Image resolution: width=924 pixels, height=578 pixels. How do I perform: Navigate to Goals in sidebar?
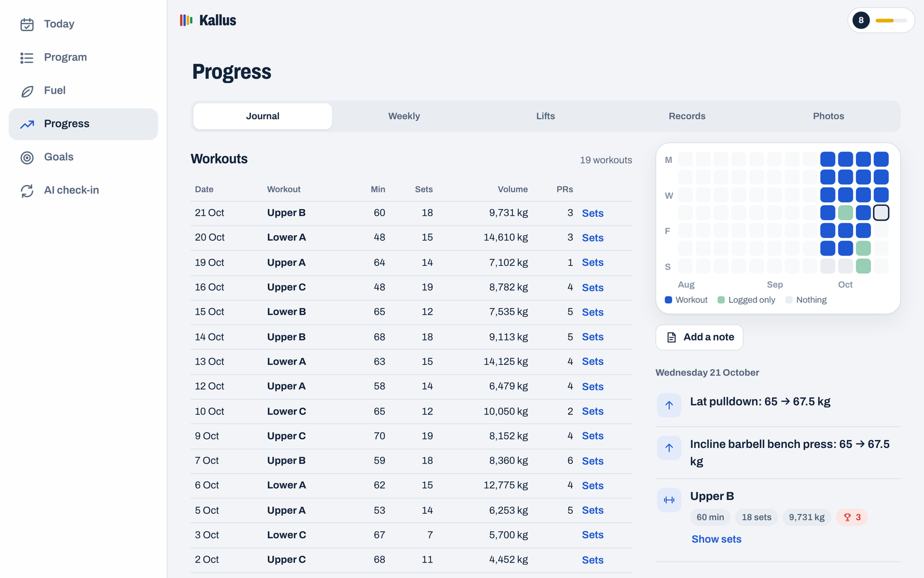tap(83, 157)
